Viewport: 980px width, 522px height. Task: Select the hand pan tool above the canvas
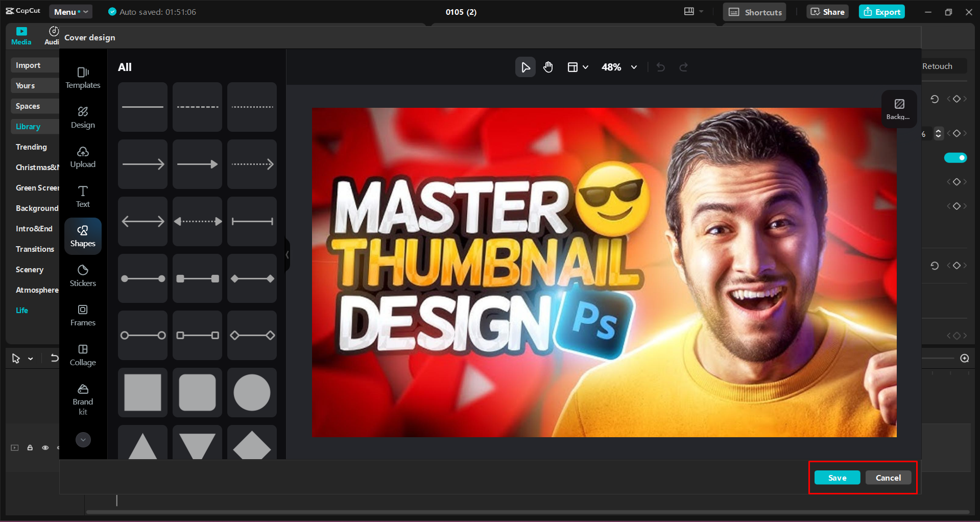548,67
